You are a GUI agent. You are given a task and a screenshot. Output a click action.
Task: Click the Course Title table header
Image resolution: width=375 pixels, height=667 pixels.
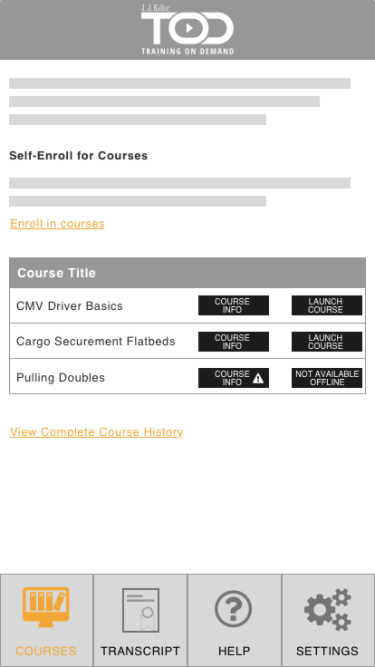[188, 273]
